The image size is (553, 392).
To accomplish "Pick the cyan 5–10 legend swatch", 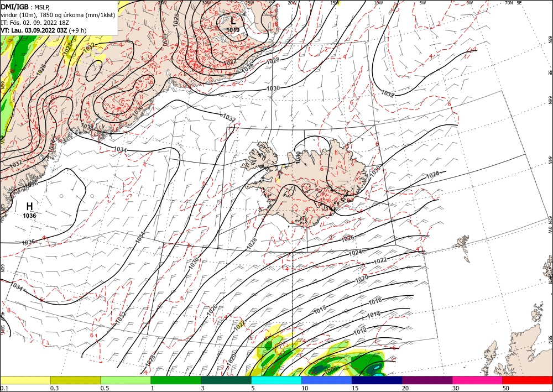I will (x=276, y=380).
